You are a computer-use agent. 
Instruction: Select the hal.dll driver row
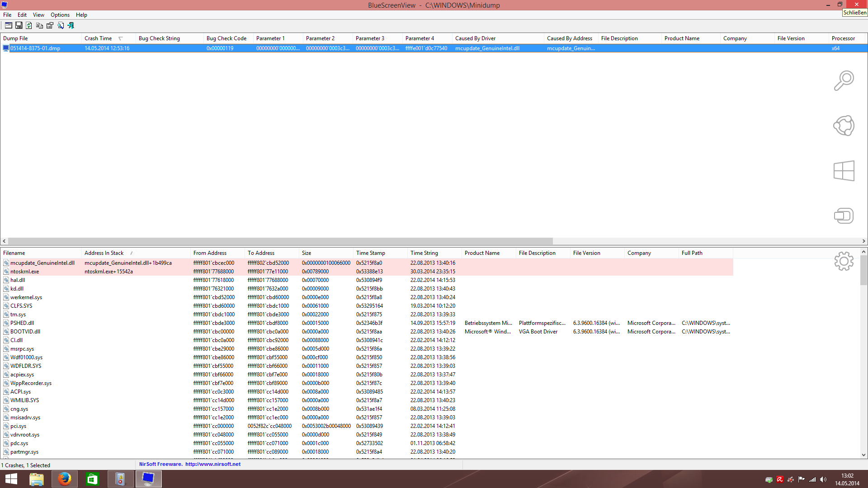coord(18,280)
